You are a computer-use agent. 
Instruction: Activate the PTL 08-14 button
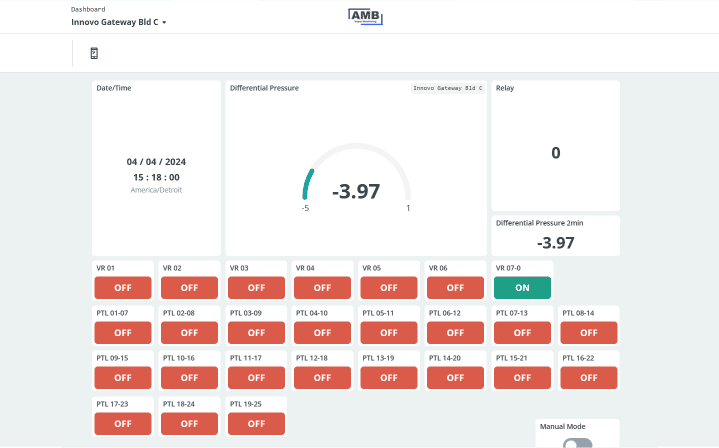click(588, 333)
